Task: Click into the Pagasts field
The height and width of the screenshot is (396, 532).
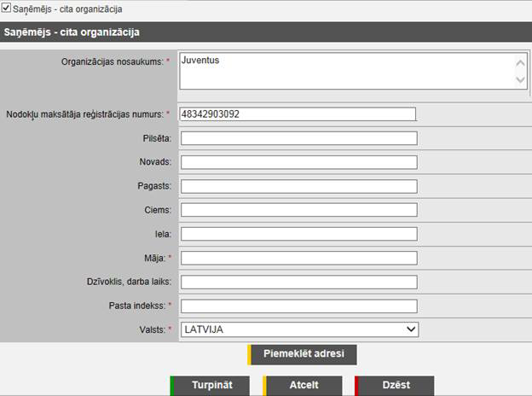Action: pyautogui.click(x=298, y=186)
